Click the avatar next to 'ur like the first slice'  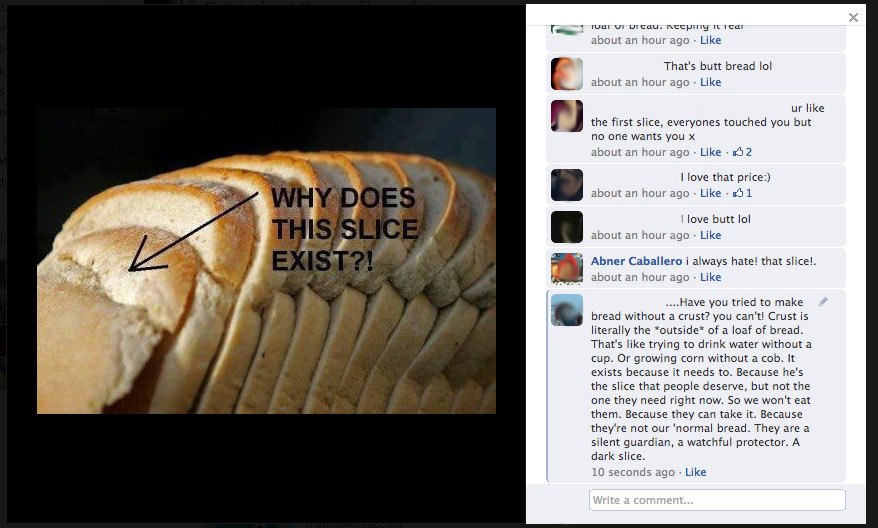pos(567,116)
